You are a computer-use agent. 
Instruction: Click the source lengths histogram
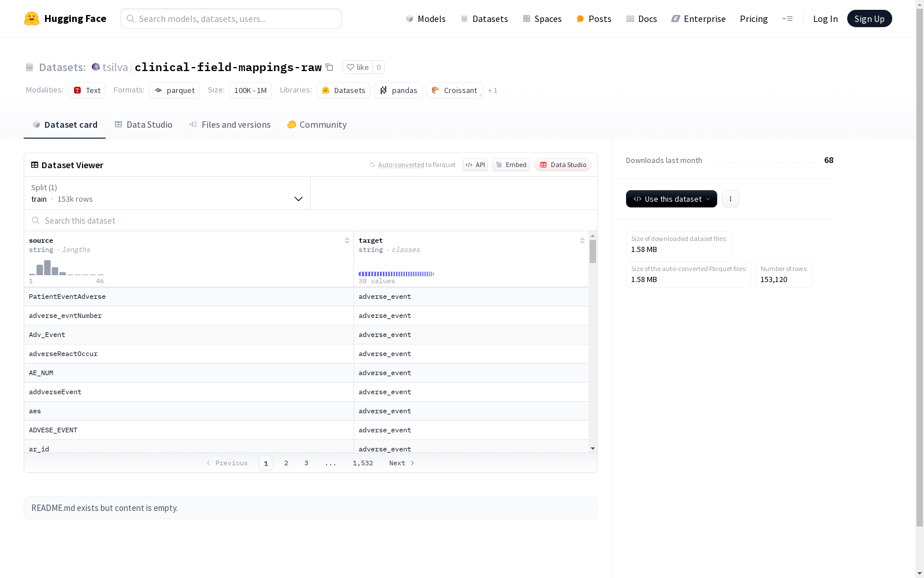point(66,268)
